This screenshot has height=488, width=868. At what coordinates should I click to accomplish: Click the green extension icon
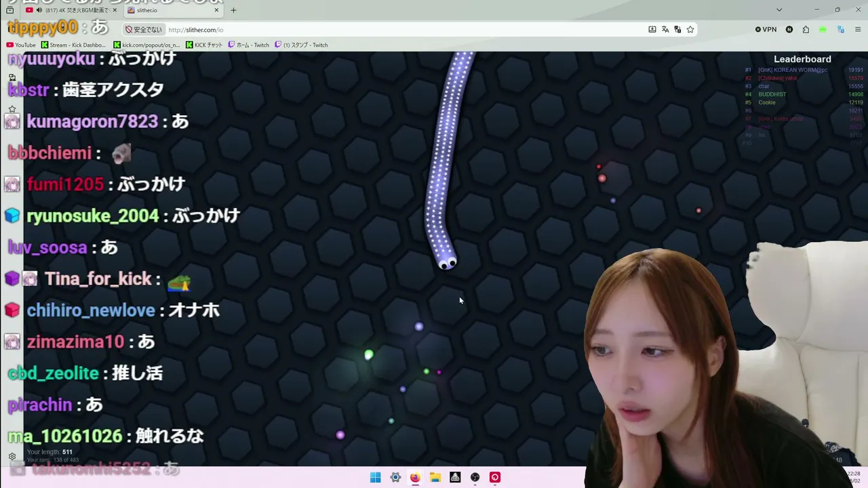pyautogui.click(x=823, y=30)
